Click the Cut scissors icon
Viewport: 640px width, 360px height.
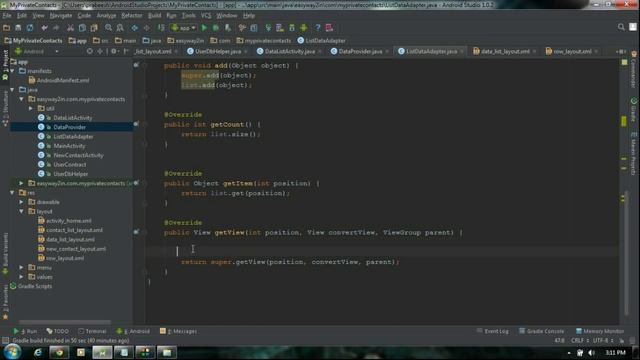[71, 28]
